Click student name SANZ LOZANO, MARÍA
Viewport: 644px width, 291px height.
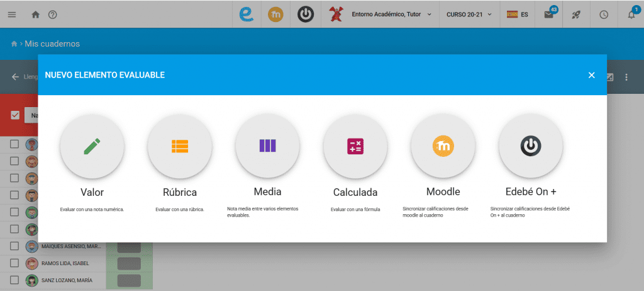[x=67, y=280]
